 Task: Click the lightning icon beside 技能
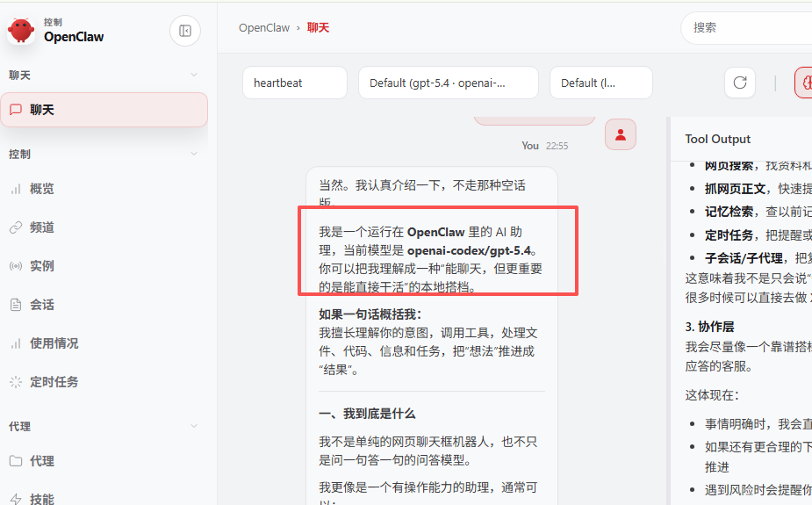tap(16, 499)
